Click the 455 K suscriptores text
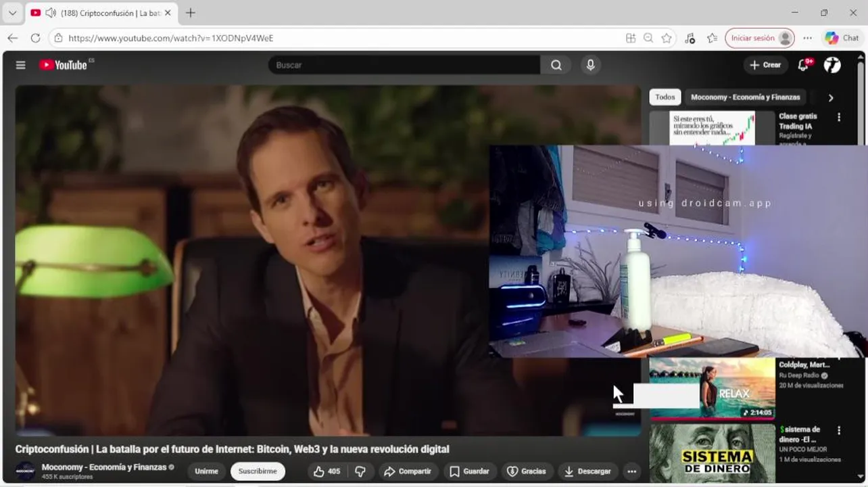The height and width of the screenshot is (487, 868). pos(67,477)
